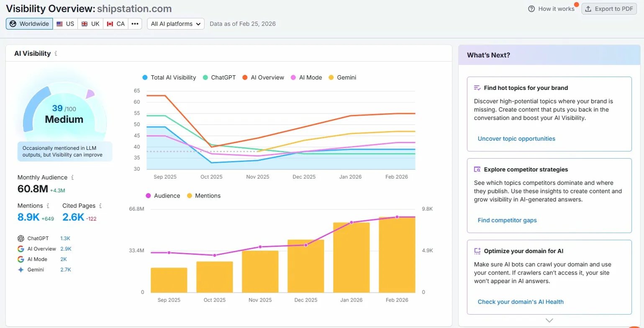
Task: Click the Dec 2025 mentions bar
Action: coord(306,266)
